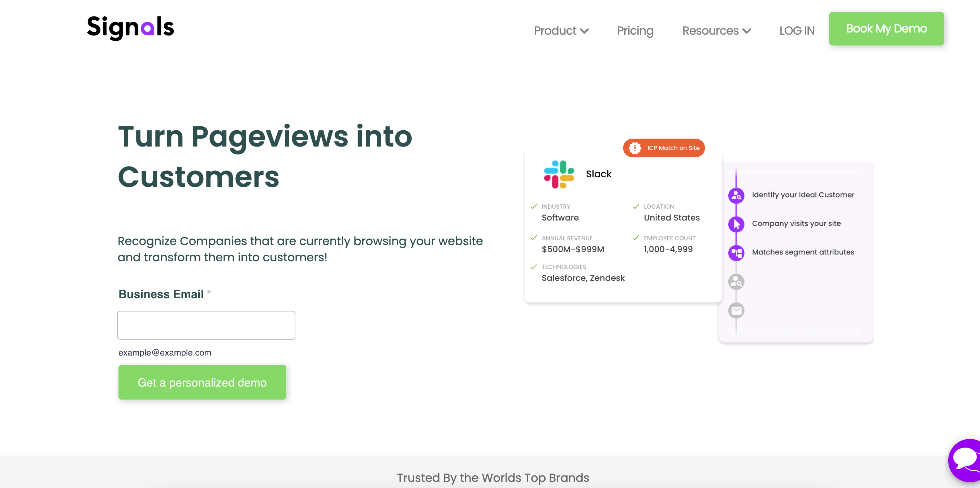This screenshot has width=980, height=488.
Task: Click the grayed-out person search icon
Action: click(x=736, y=281)
